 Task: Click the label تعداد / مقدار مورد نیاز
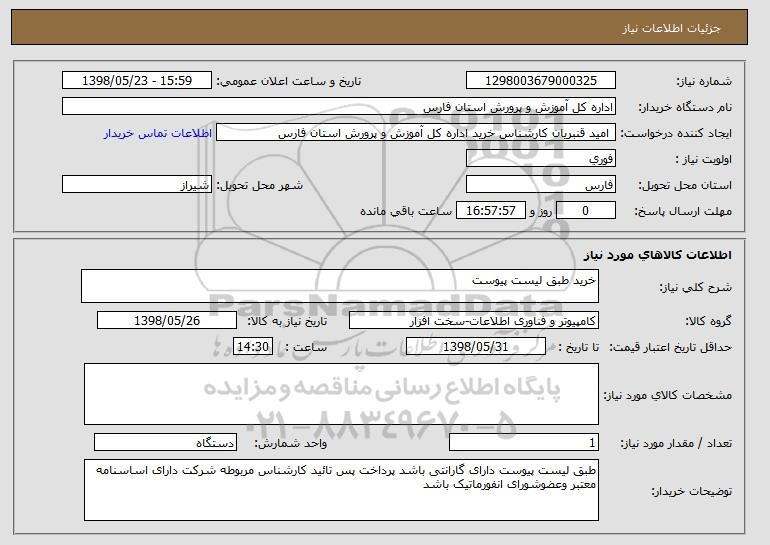click(x=676, y=443)
